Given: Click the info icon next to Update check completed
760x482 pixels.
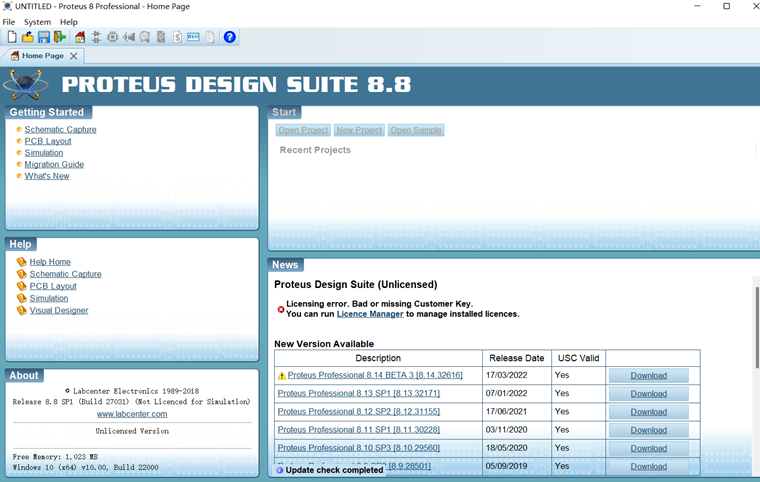Looking at the screenshot, I should [280, 470].
